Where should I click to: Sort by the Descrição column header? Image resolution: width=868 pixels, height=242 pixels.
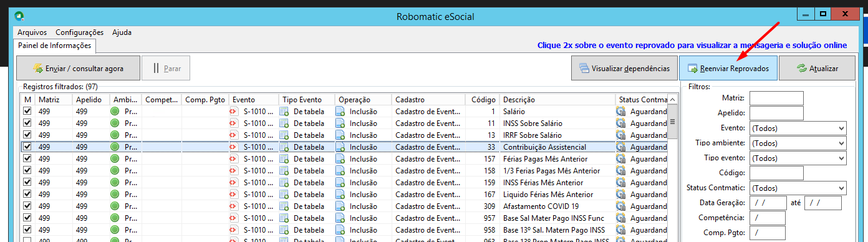[x=557, y=100]
